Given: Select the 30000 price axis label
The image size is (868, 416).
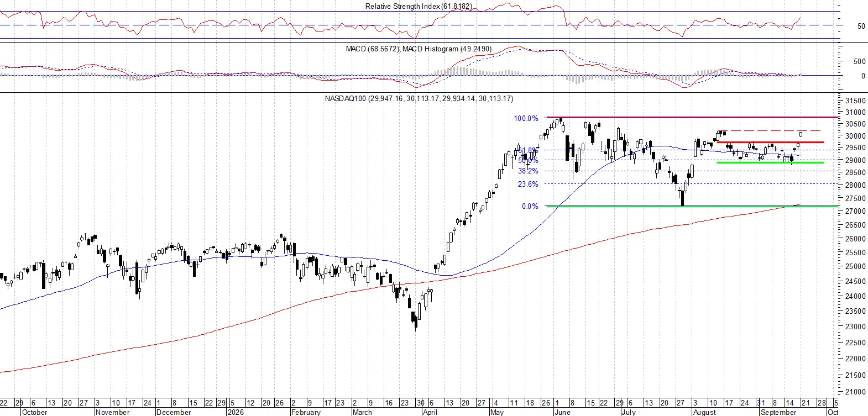Looking at the screenshot, I should point(855,136).
